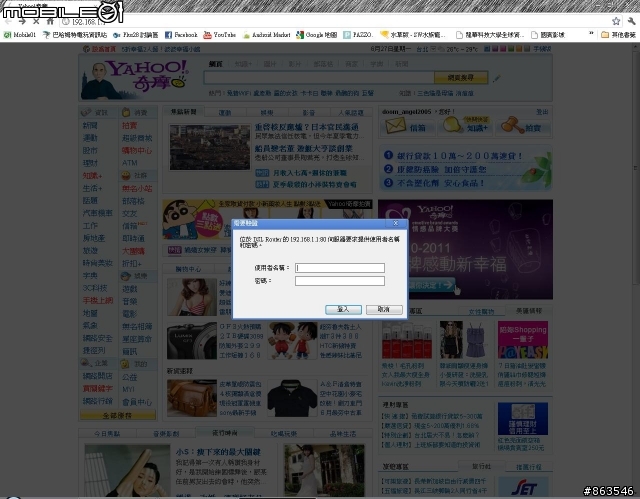Click 購物中心 in the sidebar
Viewport: 640px width, 499px height.
click(137, 151)
